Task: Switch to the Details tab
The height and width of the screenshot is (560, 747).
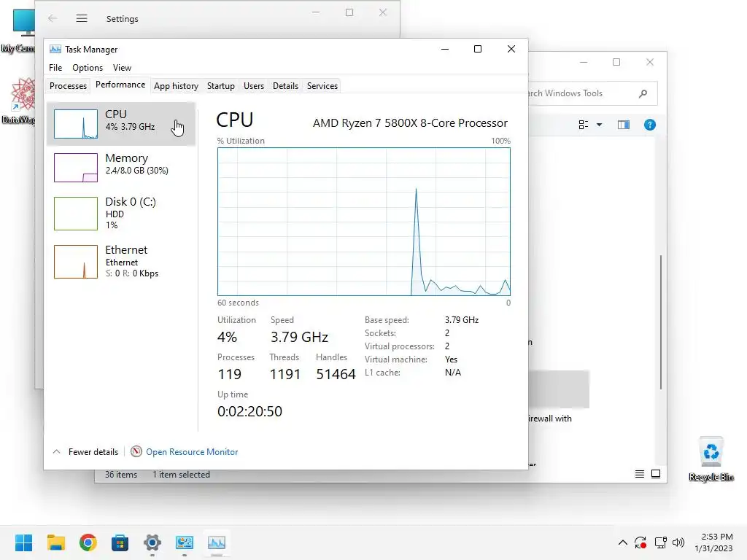Action: [x=285, y=86]
